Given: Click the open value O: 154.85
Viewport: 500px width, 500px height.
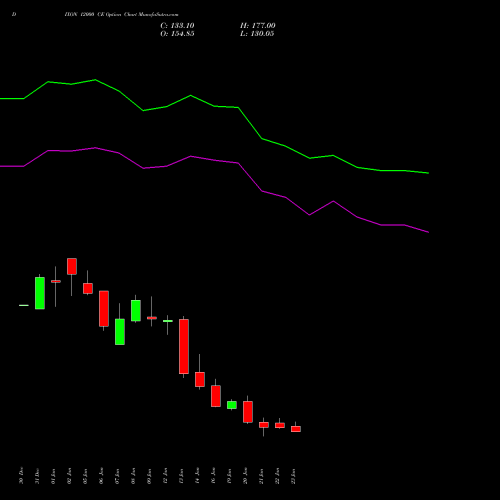Looking at the screenshot, I should click(177, 34).
